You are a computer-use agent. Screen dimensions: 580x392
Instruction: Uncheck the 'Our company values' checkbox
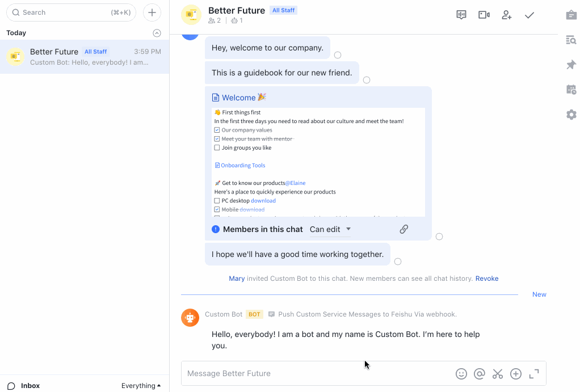click(x=217, y=130)
